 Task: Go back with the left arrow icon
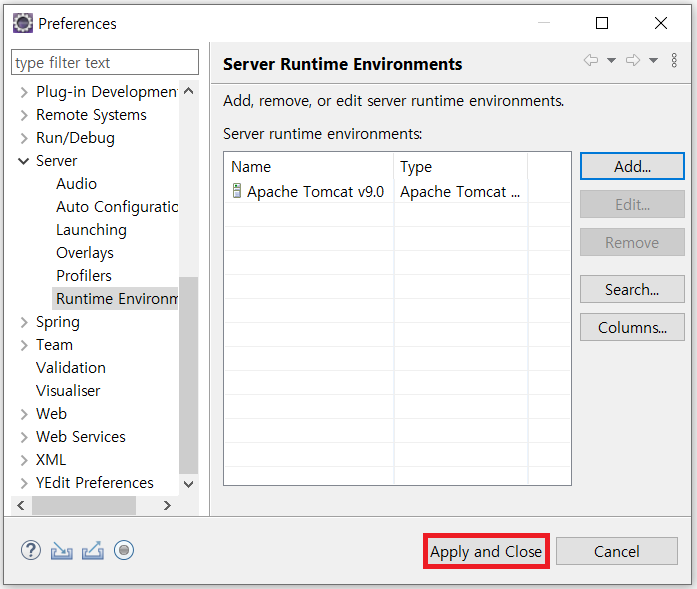coord(591,60)
